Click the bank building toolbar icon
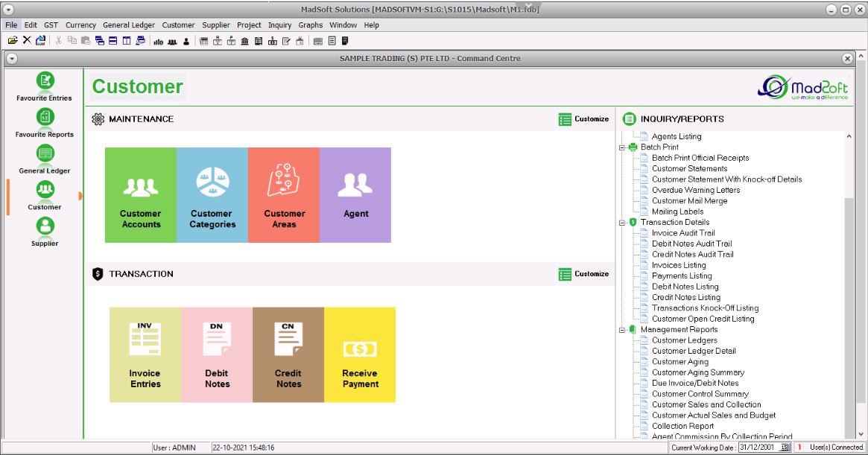This screenshot has height=455, width=868. pyautogui.click(x=244, y=41)
